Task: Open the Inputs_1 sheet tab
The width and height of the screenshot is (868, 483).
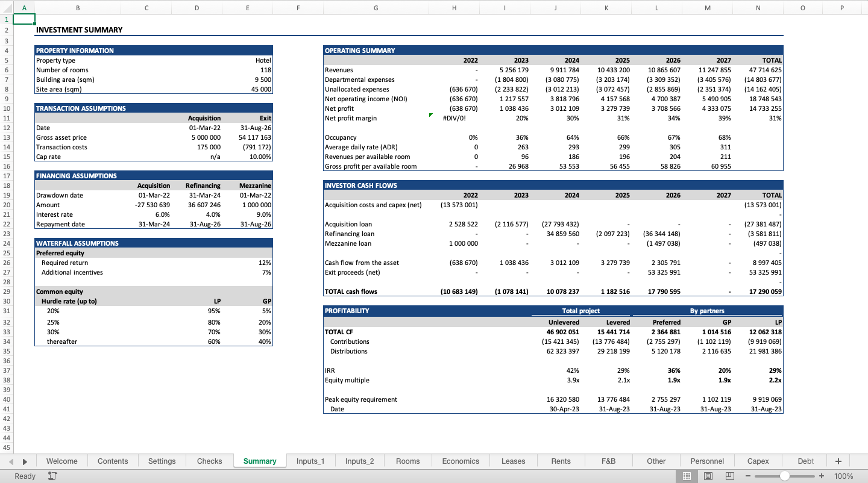Action: pyautogui.click(x=310, y=461)
